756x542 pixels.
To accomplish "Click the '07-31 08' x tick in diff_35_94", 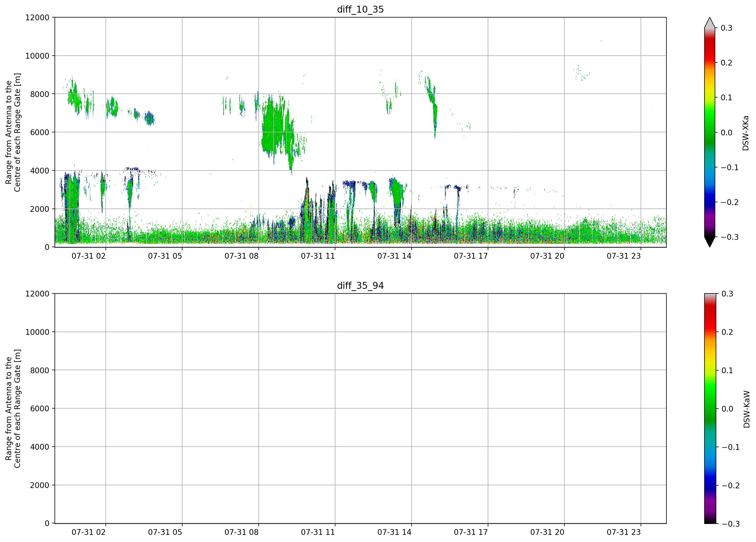I will (241, 532).
